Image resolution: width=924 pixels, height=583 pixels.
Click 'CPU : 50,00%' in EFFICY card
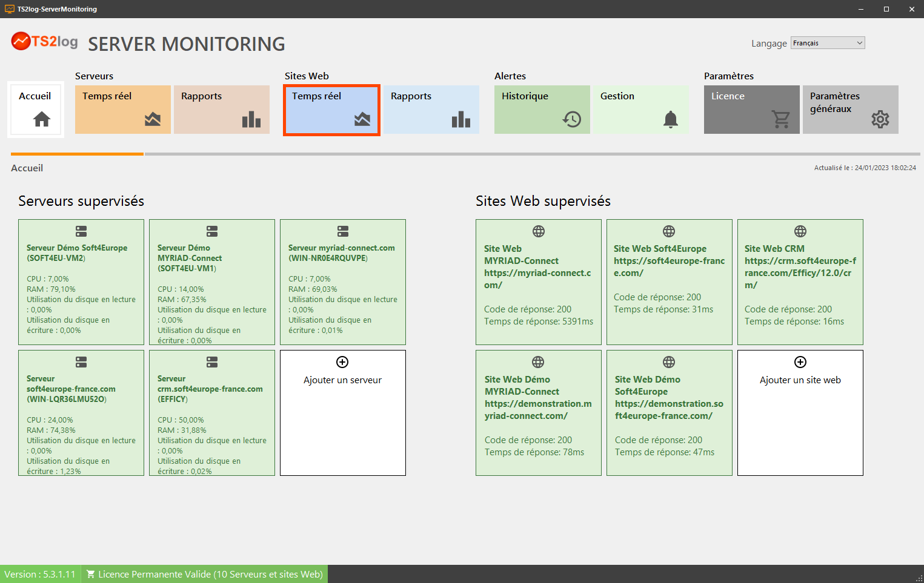pos(181,420)
